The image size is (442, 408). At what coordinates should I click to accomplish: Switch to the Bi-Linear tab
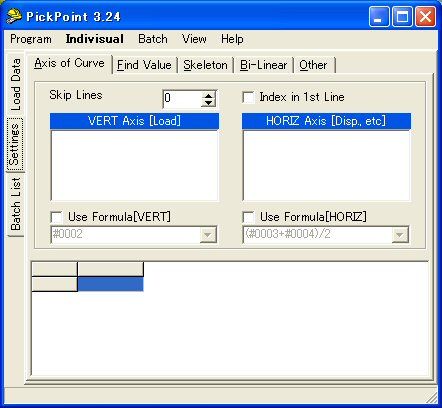263,65
